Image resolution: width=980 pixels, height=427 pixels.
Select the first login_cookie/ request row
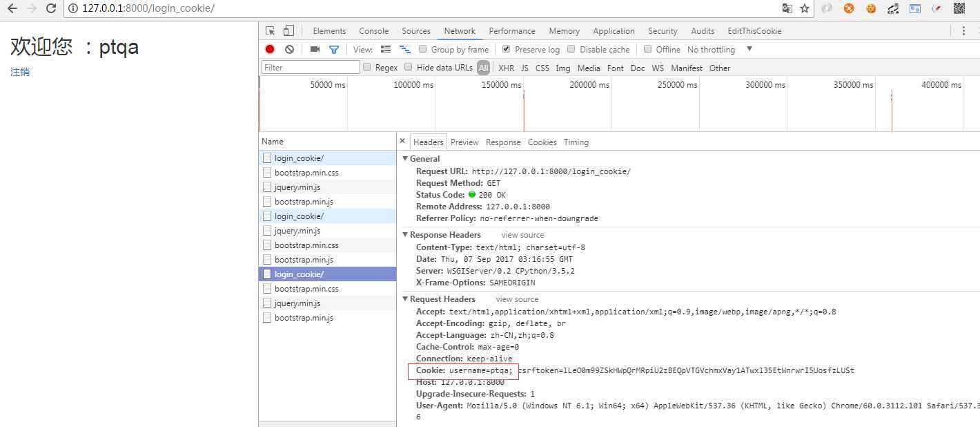tap(328, 158)
